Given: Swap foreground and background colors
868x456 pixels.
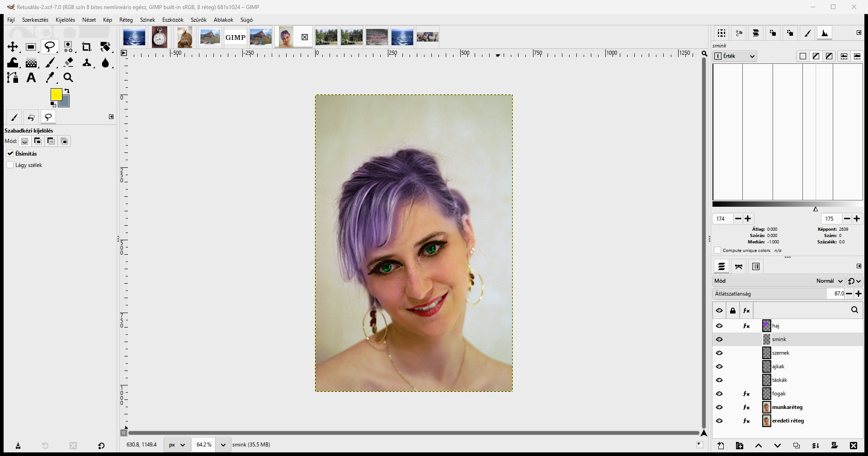Looking at the screenshot, I should [x=67, y=91].
